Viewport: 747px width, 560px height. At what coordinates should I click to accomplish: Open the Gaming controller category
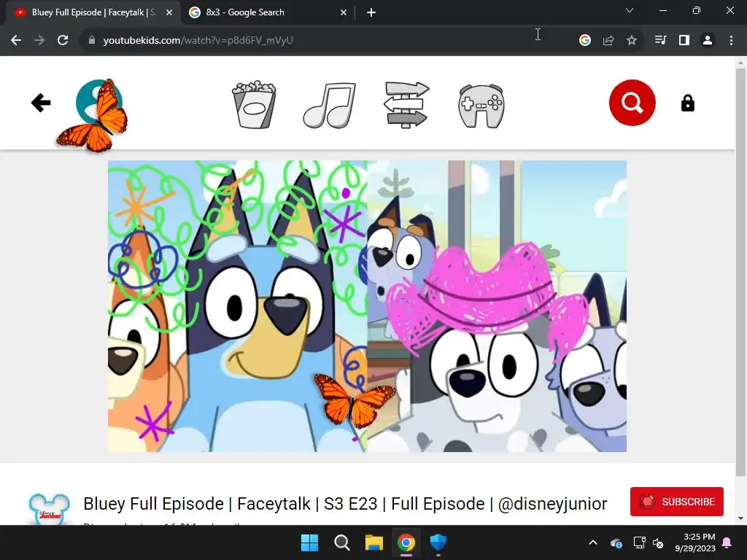(x=481, y=106)
